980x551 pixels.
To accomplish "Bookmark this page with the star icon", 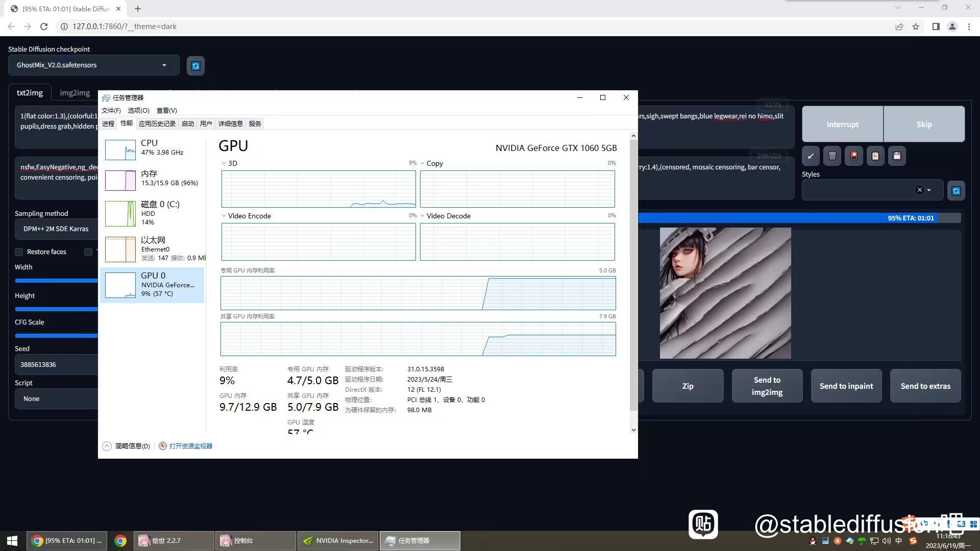I will point(916,27).
